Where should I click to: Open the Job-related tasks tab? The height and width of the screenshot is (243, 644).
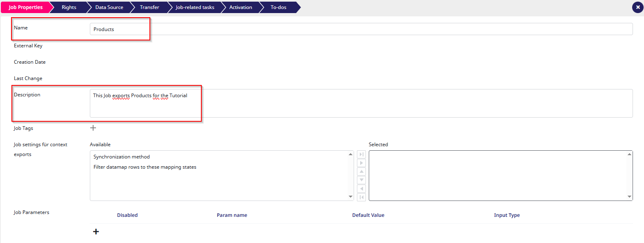(195, 7)
